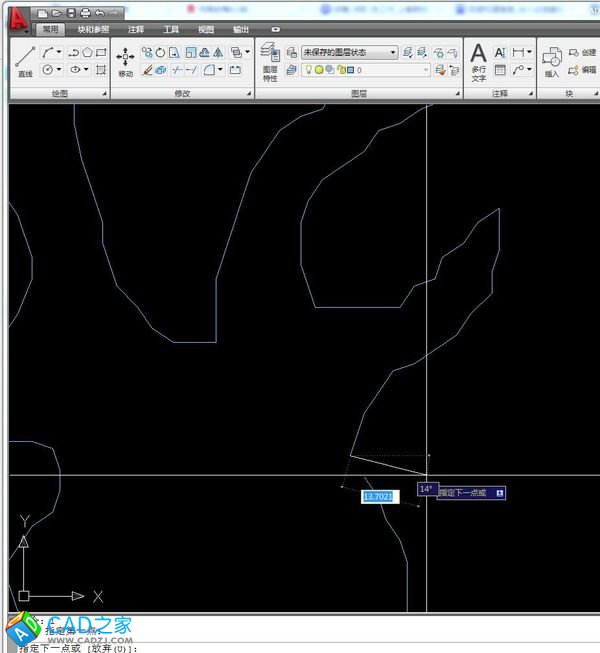This screenshot has height=653, width=600.
Task: Undo the last action
Action: pyautogui.click(x=100, y=13)
